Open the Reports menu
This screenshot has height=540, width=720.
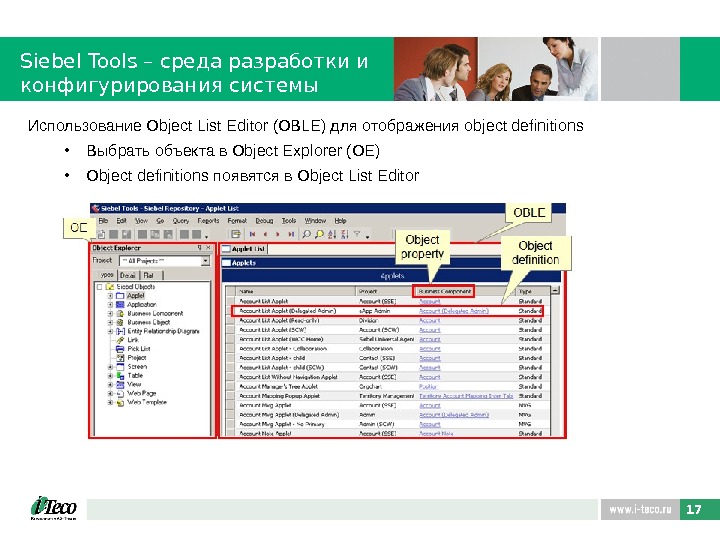[208, 220]
